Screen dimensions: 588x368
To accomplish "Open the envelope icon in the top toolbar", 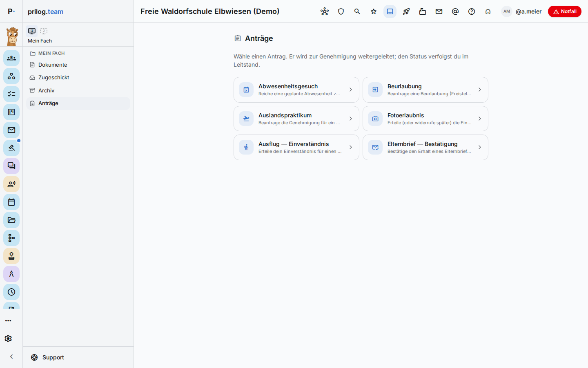I will pyautogui.click(x=439, y=11).
